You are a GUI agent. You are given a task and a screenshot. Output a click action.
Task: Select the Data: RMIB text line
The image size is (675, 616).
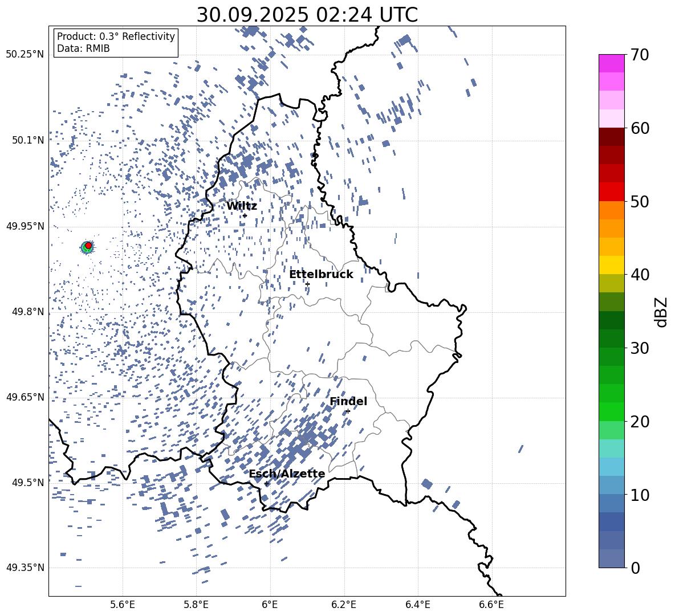(x=83, y=49)
